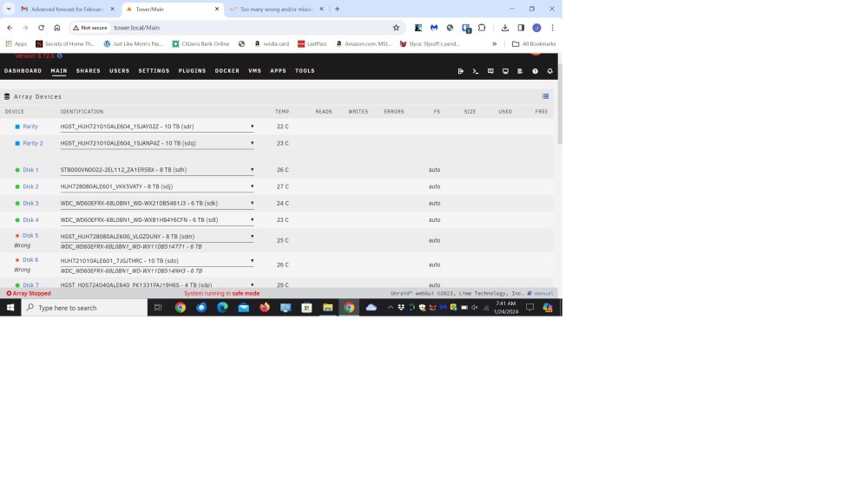Screen dimensions: 868x483
Task: Open the Tools menu
Action: click(305, 71)
